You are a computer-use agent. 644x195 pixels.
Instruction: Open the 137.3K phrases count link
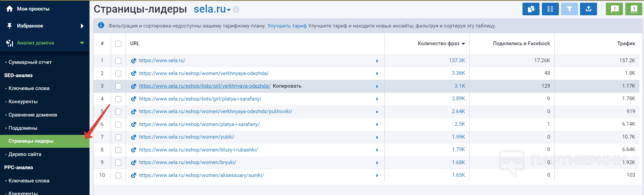click(x=457, y=60)
